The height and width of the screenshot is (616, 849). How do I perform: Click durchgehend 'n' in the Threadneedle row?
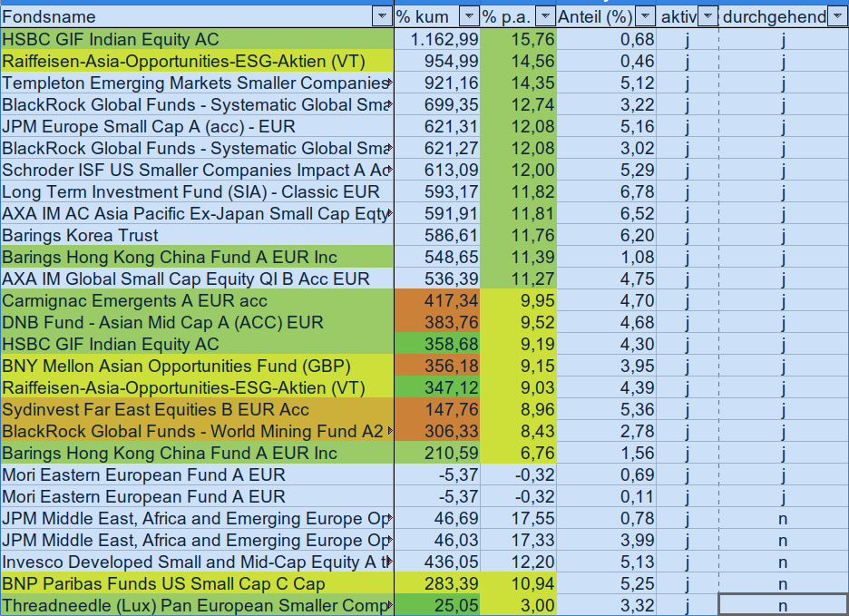click(x=784, y=605)
